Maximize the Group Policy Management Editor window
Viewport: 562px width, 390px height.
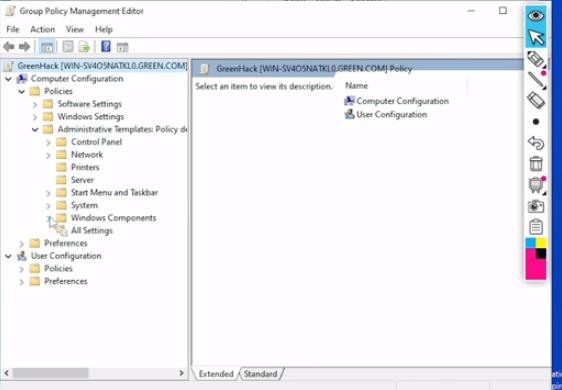tap(503, 11)
